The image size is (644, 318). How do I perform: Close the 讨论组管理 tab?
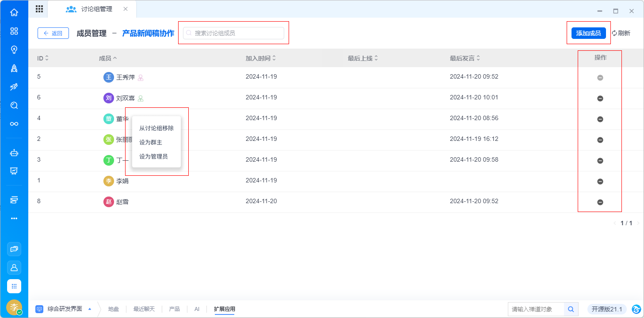point(126,9)
